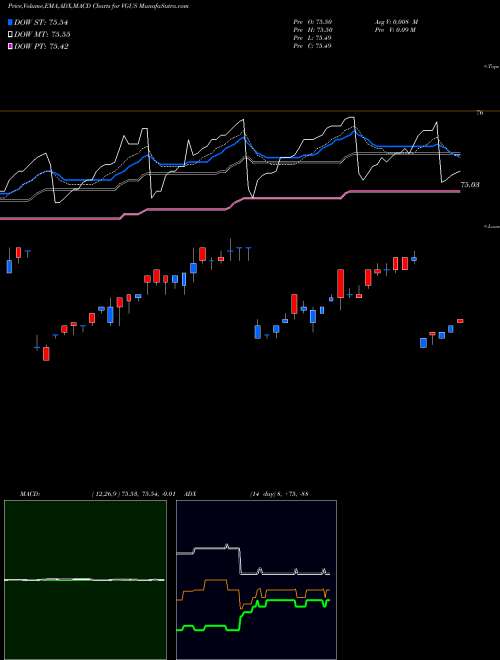Click the pink DOW PT legend swatch
Image resolution: width=500 pixels, height=660 pixels.
[x=11, y=46]
